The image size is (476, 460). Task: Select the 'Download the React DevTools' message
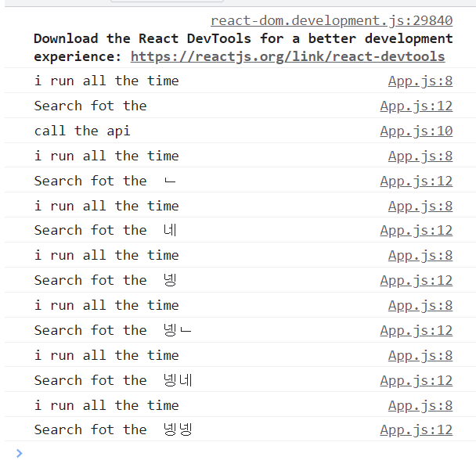pos(243,48)
